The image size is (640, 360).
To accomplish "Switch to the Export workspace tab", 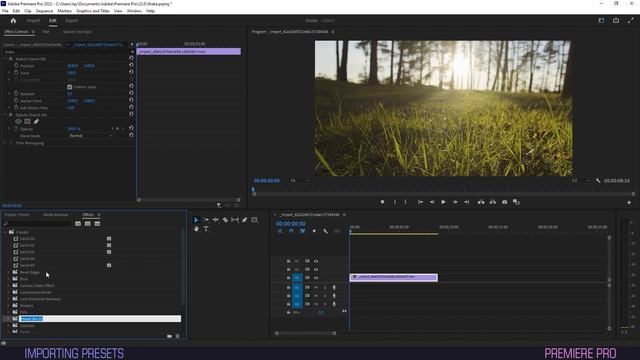I will pyautogui.click(x=71, y=20).
